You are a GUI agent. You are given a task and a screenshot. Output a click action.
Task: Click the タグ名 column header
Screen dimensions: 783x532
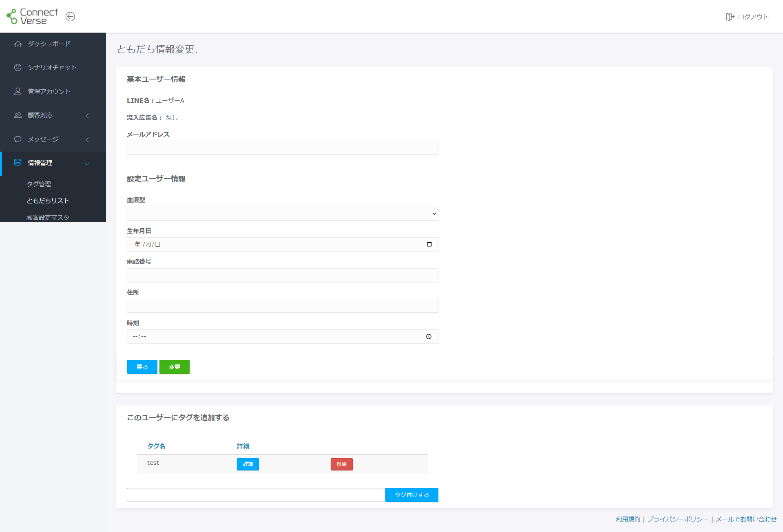pos(156,446)
